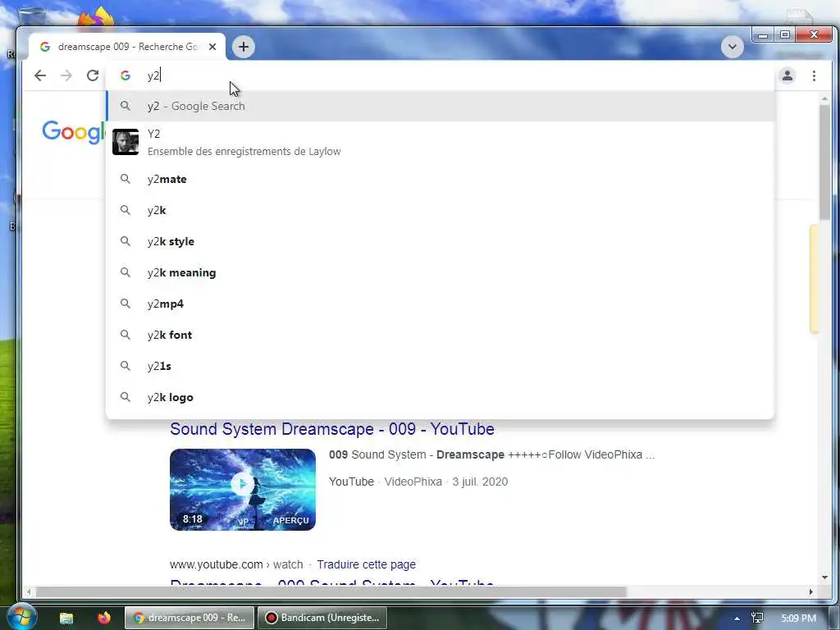Select the y21s suggestion
This screenshot has width=840, height=630.
pyautogui.click(x=441, y=366)
